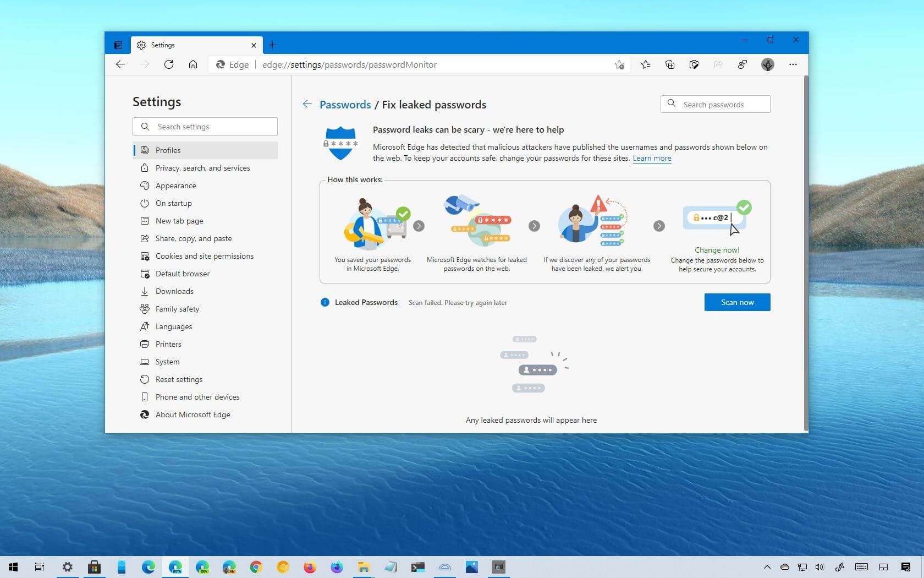
Task: Open Firefox from taskbar
Action: (x=310, y=566)
